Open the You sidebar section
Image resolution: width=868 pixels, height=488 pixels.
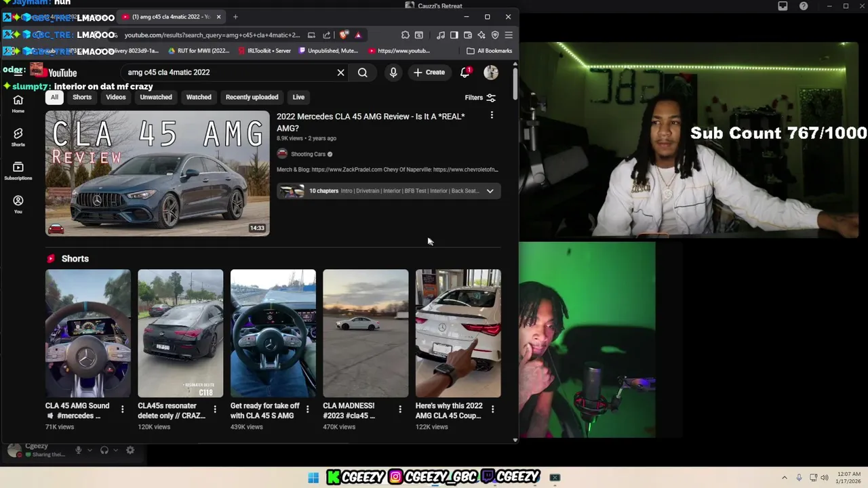(18, 204)
